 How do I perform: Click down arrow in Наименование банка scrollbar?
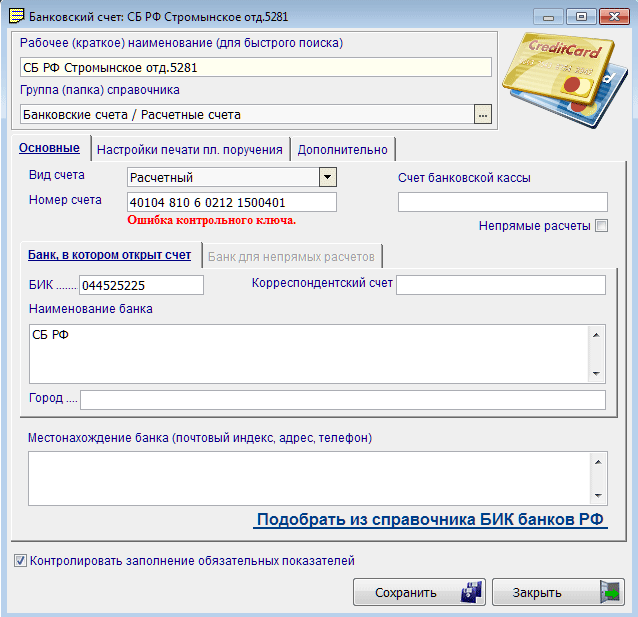596,373
